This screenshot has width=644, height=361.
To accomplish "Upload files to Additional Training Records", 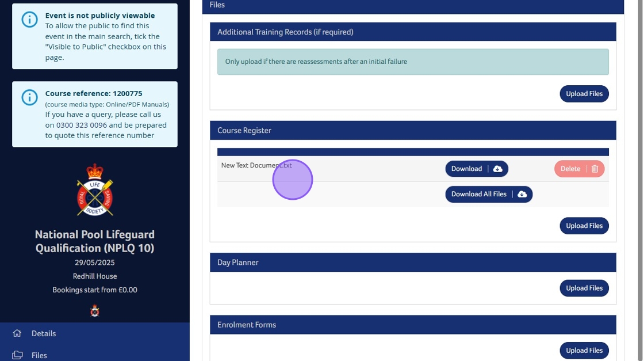I will point(584,94).
